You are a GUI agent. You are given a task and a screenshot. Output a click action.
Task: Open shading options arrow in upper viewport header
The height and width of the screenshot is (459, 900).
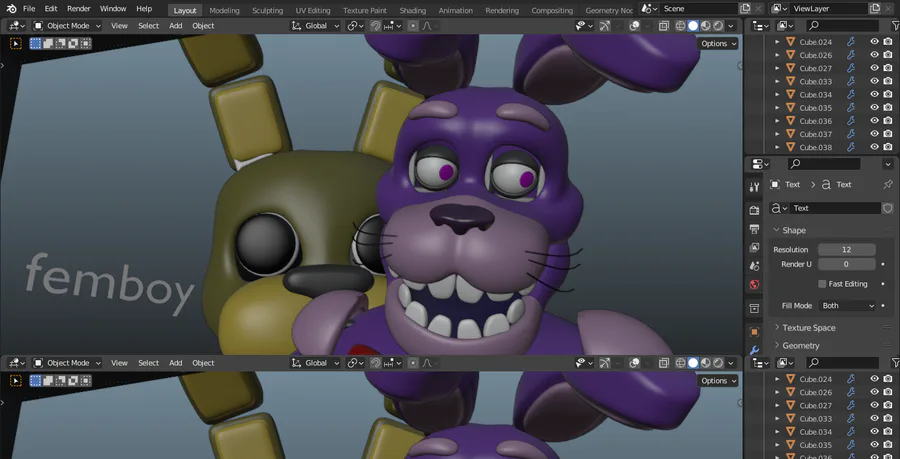pos(731,26)
